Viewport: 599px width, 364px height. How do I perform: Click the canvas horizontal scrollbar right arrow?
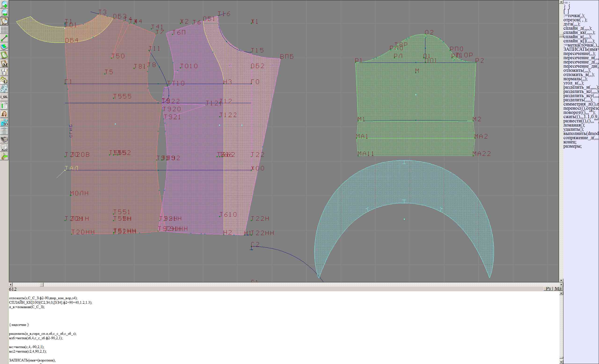[x=561, y=284]
